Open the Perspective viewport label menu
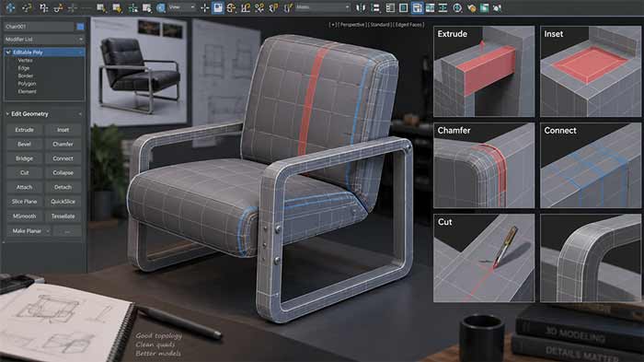This screenshot has width=644, height=362. pos(352,25)
